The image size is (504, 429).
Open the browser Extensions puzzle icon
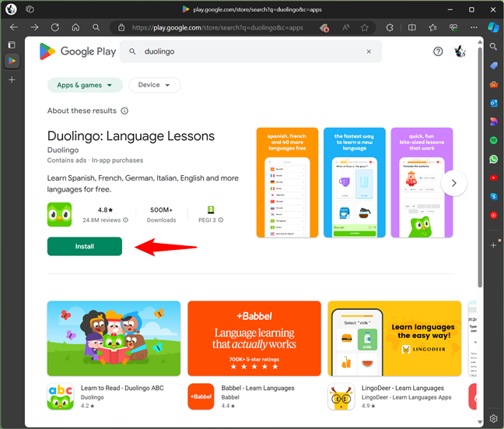(390, 28)
